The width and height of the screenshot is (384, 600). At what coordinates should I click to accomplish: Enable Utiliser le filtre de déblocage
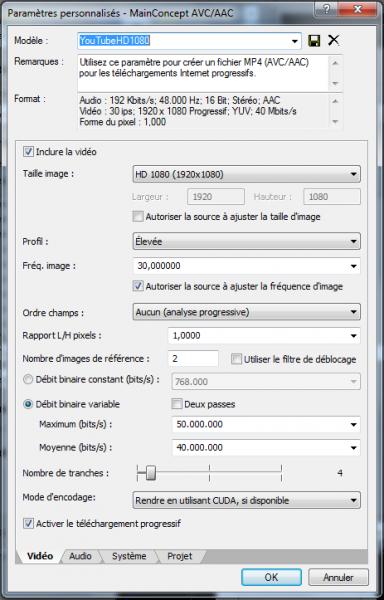click(237, 359)
